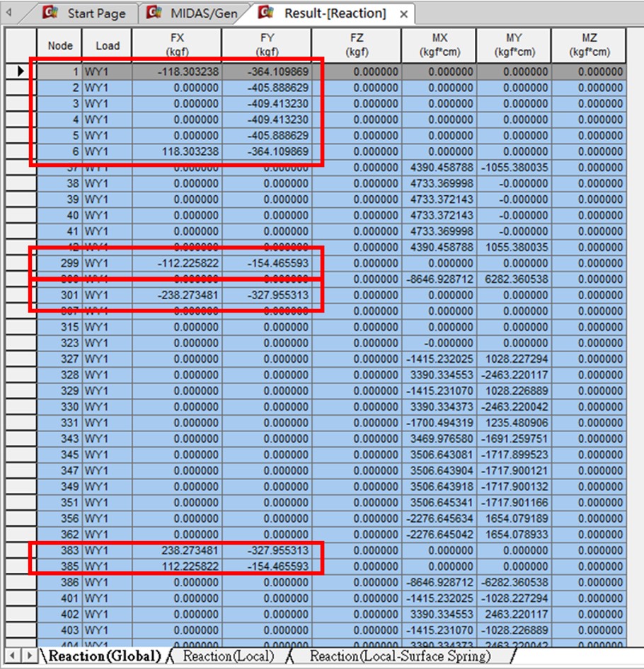Open the Reaction(Local-Surface Spring) sheet tab
The image size is (644, 669).
pyautogui.click(x=400, y=656)
